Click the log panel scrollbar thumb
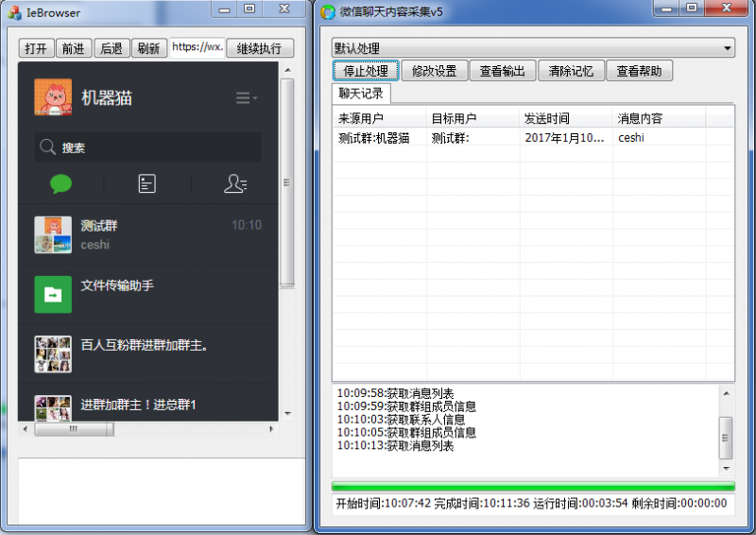 [x=726, y=438]
